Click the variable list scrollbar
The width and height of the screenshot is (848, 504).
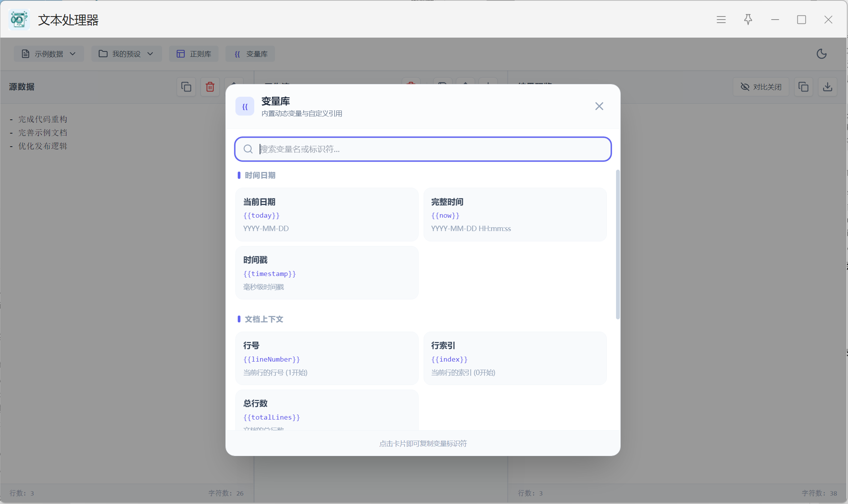pos(618,244)
